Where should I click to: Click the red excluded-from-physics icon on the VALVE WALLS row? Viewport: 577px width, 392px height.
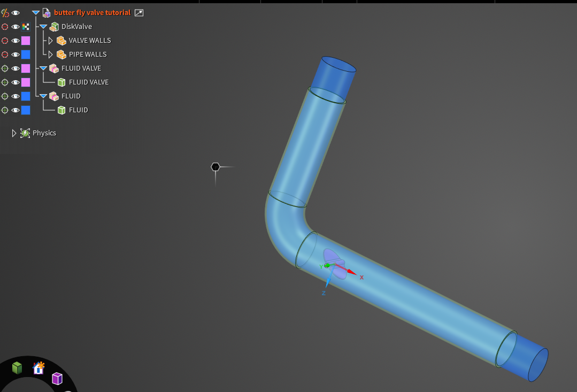click(5, 41)
